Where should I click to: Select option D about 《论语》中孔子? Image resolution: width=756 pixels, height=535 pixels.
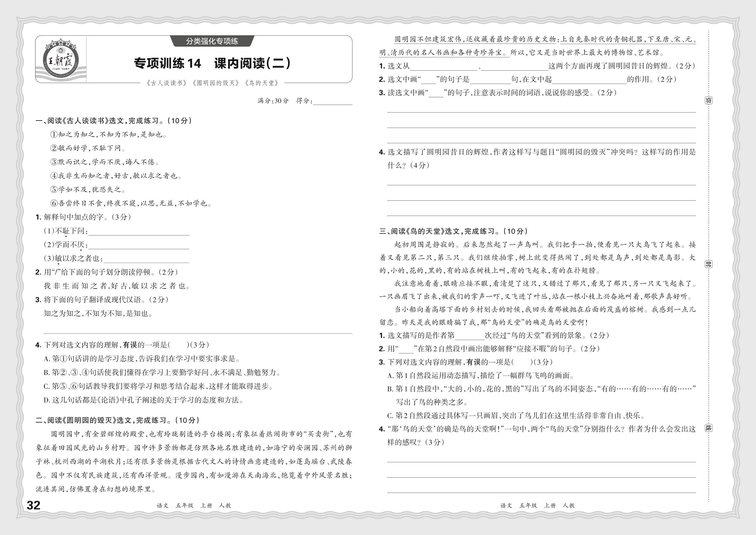144,400
